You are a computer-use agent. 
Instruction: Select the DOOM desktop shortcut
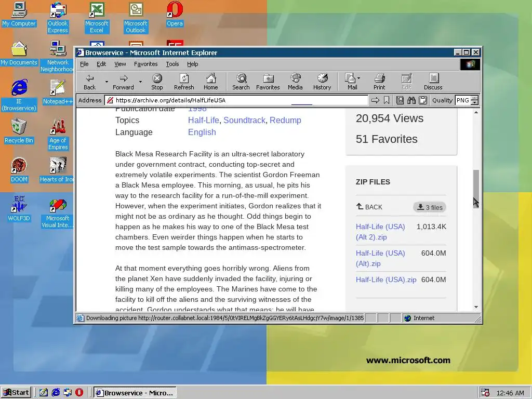tap(19, 170)
